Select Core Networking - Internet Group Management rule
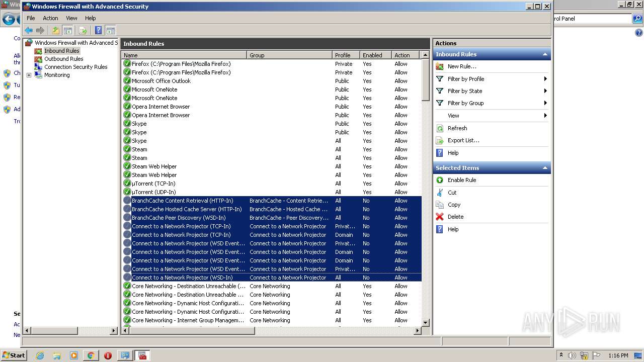The height and width of the screenshot is (362, 644). click(272, 320)
